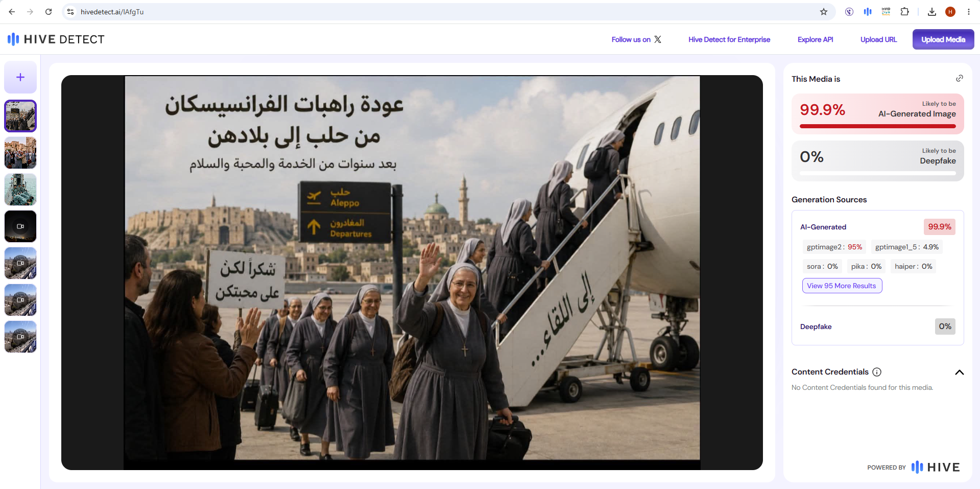This screenshot has height=489, width=980.
Task: Go forward in browser history
Action: 30,12
